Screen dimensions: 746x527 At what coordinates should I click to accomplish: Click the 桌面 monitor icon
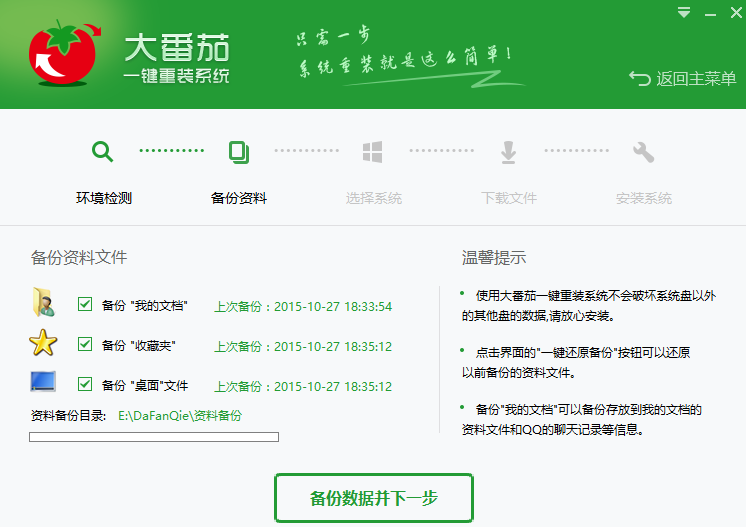coord(44,384)
